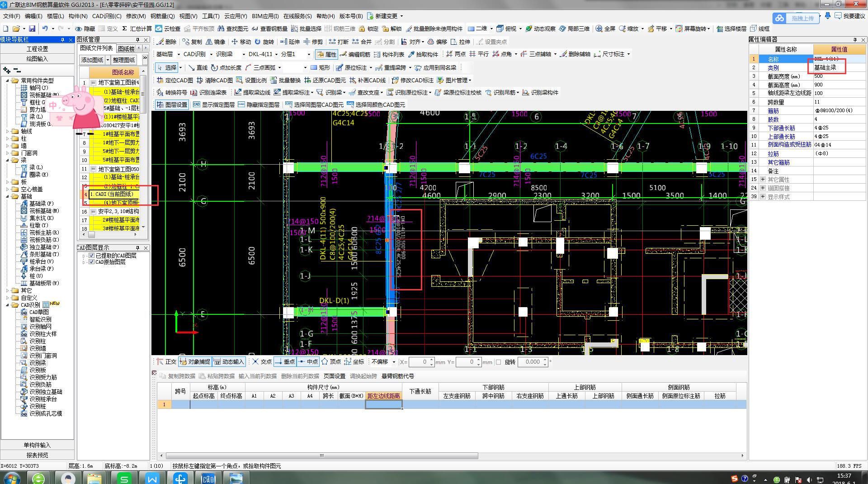This screenshot has height=484, width=868.
Task: Open the 楼层(L) menu
Action: 55,16
